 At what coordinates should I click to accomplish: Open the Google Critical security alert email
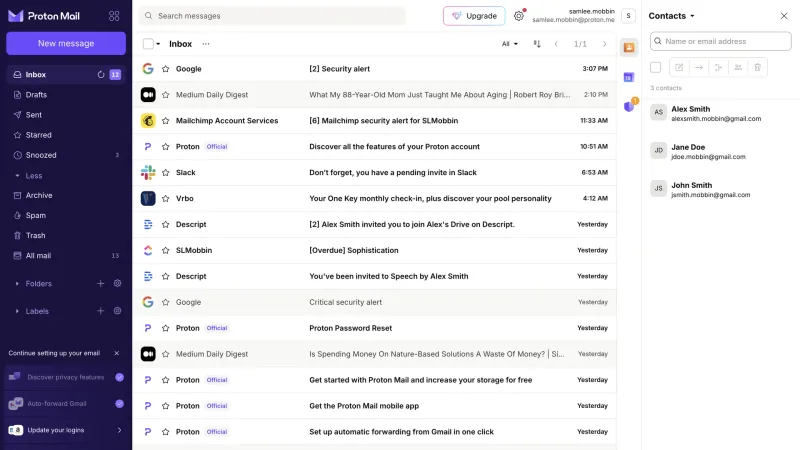coord(374,302)
